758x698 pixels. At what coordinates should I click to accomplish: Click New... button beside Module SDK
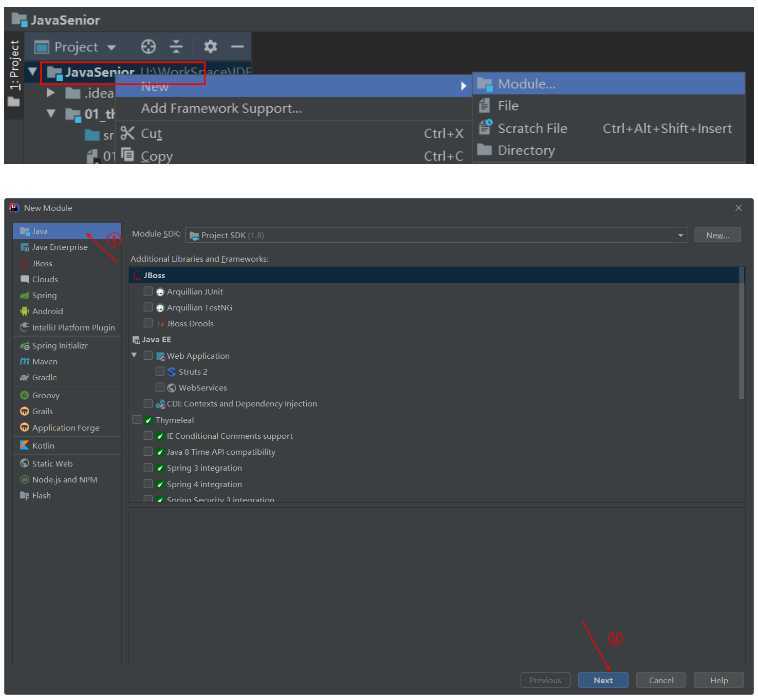(x=717, y=235)
